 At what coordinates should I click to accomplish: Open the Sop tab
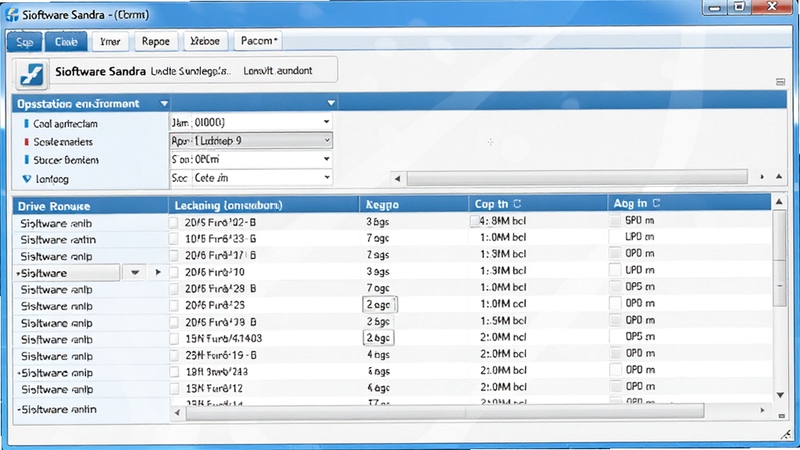pos(24,42)
